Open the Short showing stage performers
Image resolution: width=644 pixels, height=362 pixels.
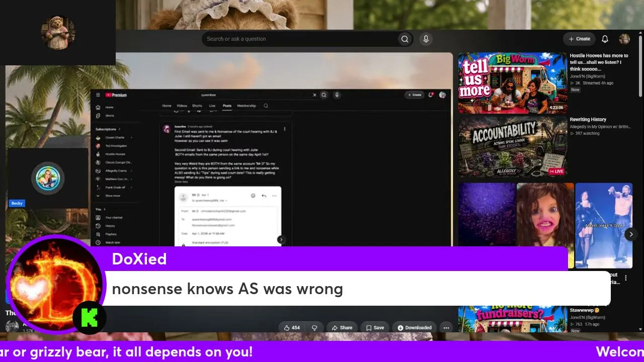[x=604, y=225]
